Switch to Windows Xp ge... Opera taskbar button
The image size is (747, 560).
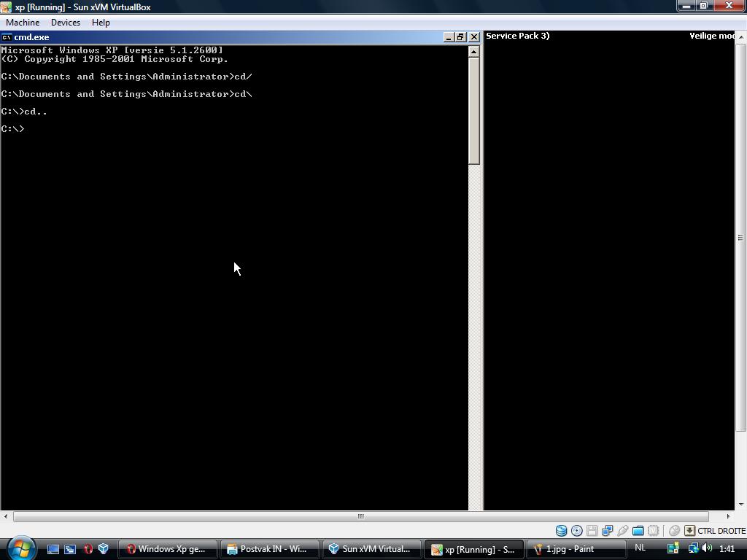click(x=167, y=549)
